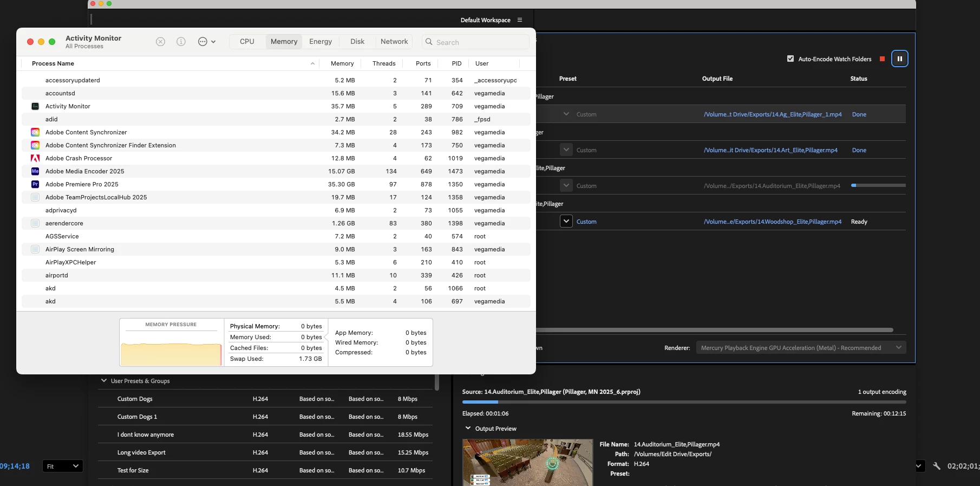Select the AirPlay Screen Mirroring process icon
Image resolution: width=980 pixels, height=486 pixels.
(x=35, y=249)
